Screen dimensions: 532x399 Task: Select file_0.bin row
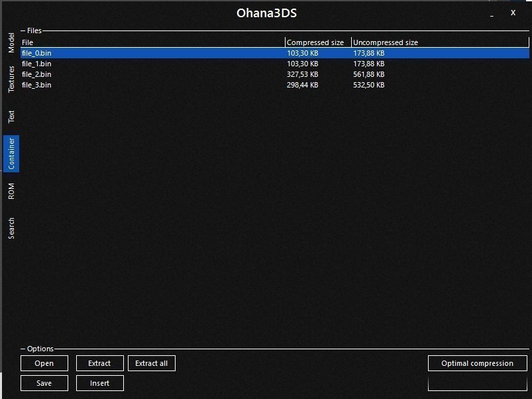coord(275,53)
